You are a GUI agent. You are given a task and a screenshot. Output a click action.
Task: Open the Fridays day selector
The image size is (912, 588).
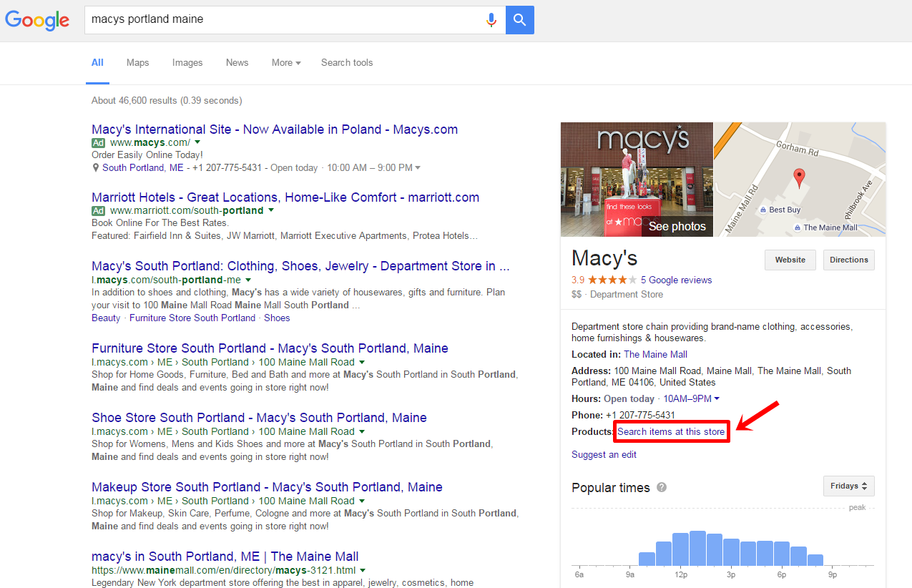(849, 486)
